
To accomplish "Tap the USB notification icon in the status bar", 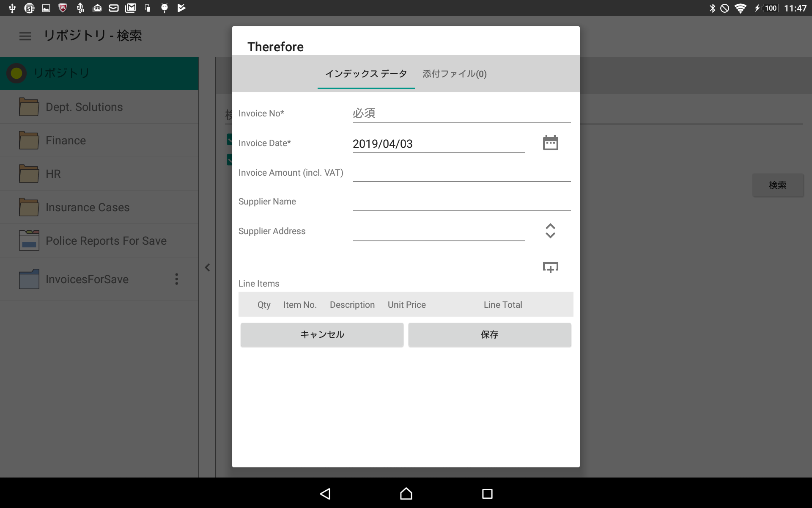I will pos(12,8).
